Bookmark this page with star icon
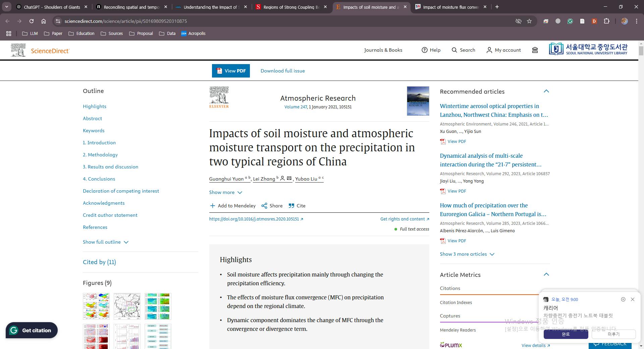 [529, 21]
